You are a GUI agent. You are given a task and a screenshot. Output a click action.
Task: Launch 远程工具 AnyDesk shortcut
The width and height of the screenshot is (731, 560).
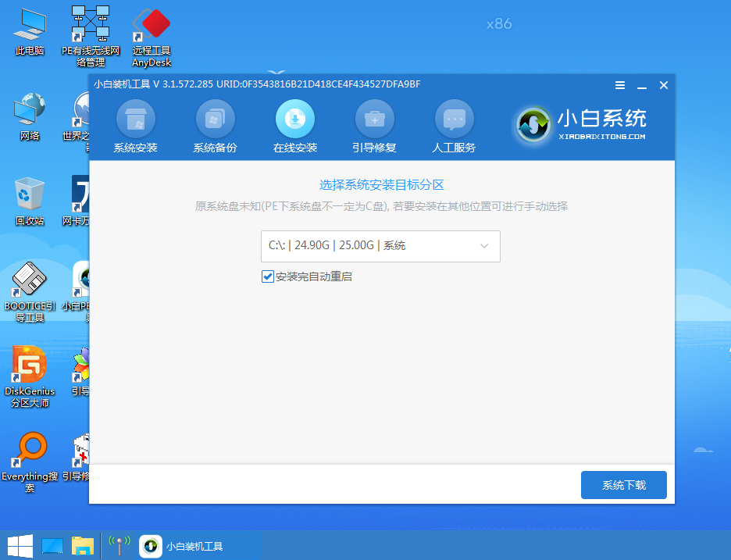click(x=152, y=37)
